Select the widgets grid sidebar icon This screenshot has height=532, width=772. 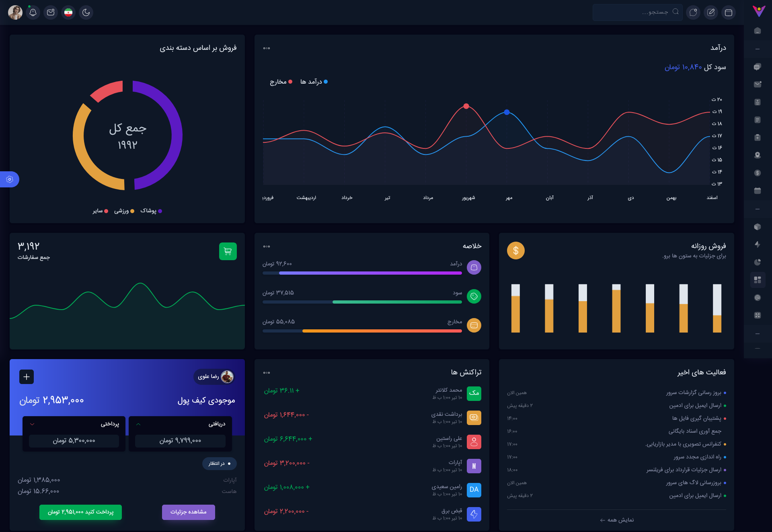(x=758, y=280)
